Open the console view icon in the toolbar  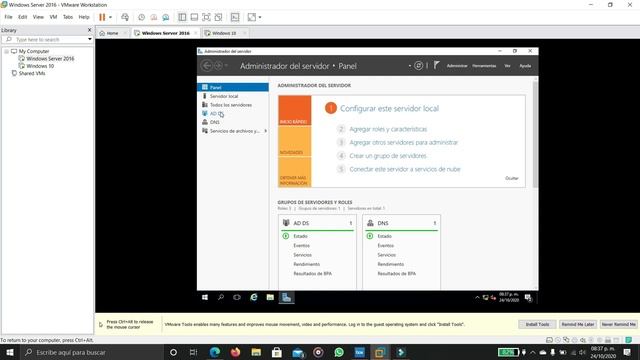(235, 17)
